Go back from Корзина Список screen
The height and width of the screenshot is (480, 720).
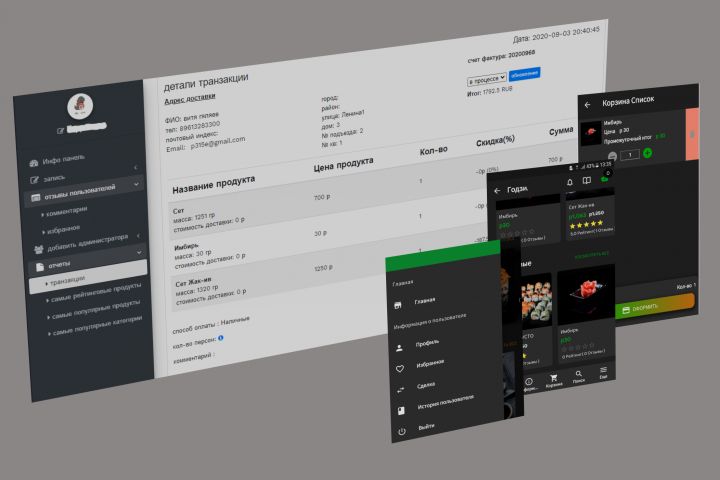coord(587,105)
